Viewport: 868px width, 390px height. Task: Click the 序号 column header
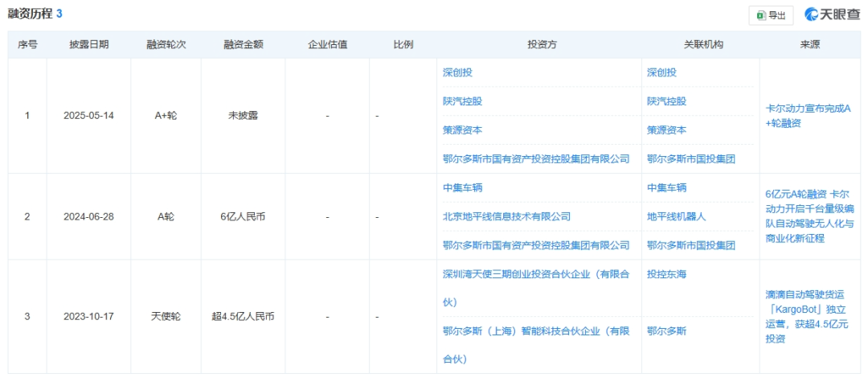coord(27,45)
